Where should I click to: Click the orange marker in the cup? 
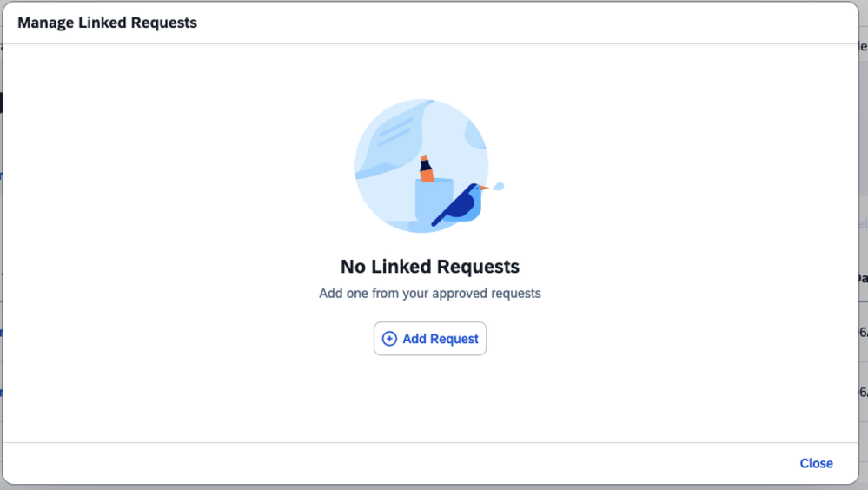coord(427,169)
